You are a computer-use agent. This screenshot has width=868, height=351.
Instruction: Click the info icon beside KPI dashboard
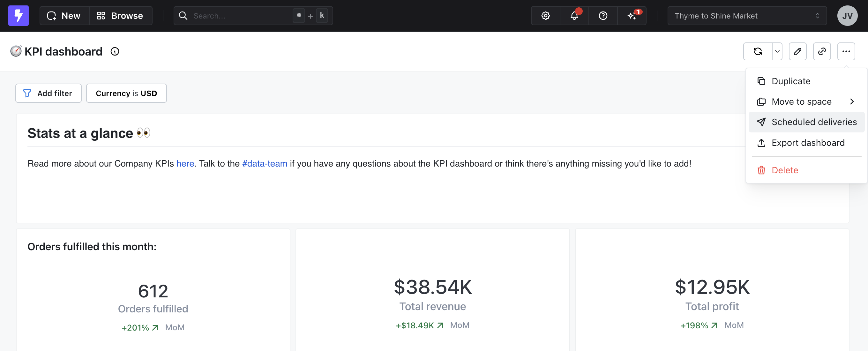pyautogui.click(x=115, y=52)
